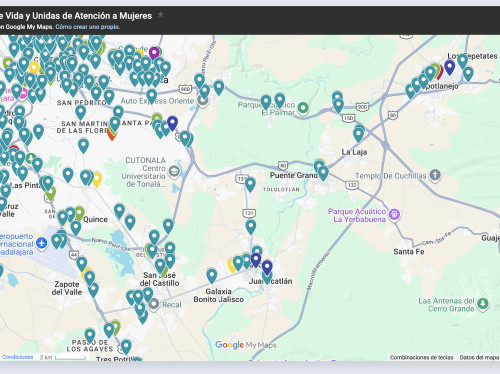Image resolution: width=500 pixels, height=374 pixels.
Task: Click the Zapote del Valle label
Action: tap(68, 288)
